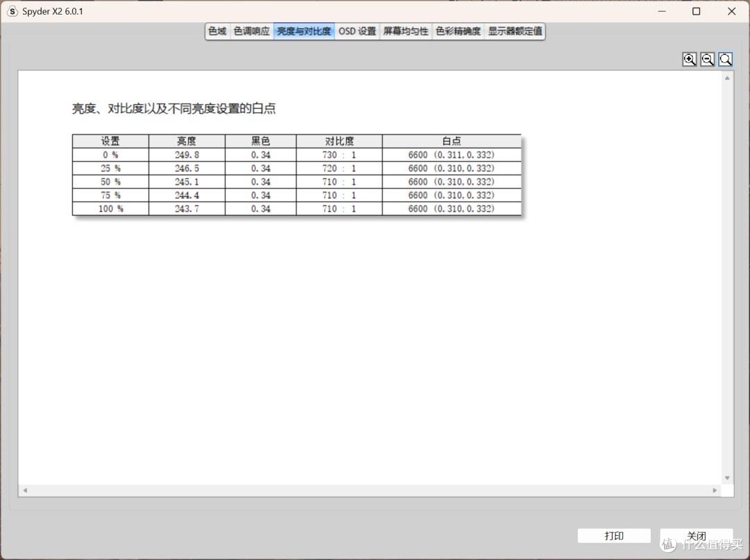Click the 50 % setting cell
Image resolution: width=750 pixels, height=560 pixels.
pyautogui.click(x=110, y=182)
